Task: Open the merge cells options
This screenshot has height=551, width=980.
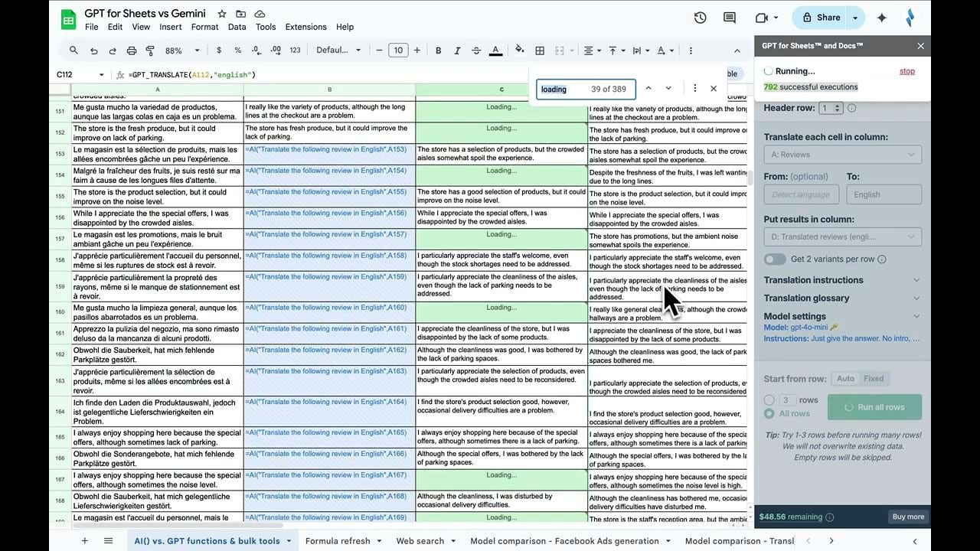Action: click(x=562, y=51)
